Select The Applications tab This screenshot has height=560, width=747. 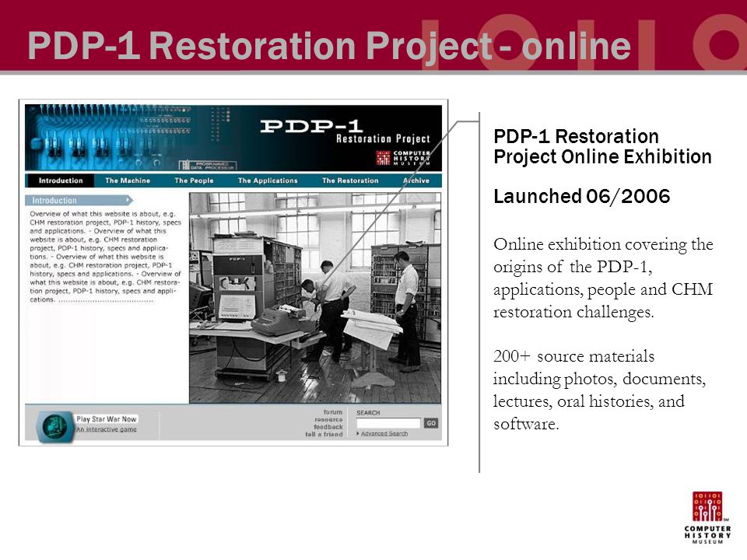tap(268, 180)
